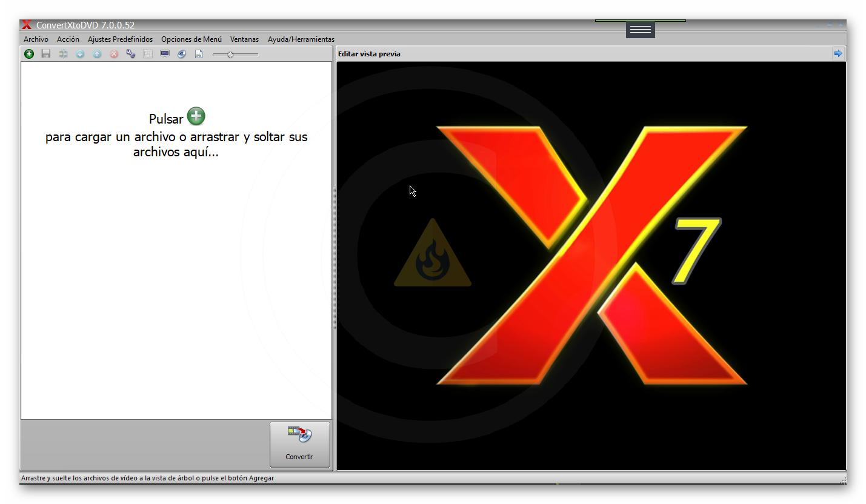Open settings with the wrench icon
This screenshot has height=504, width=866.
pyautogui.click(x=131, y=54)
